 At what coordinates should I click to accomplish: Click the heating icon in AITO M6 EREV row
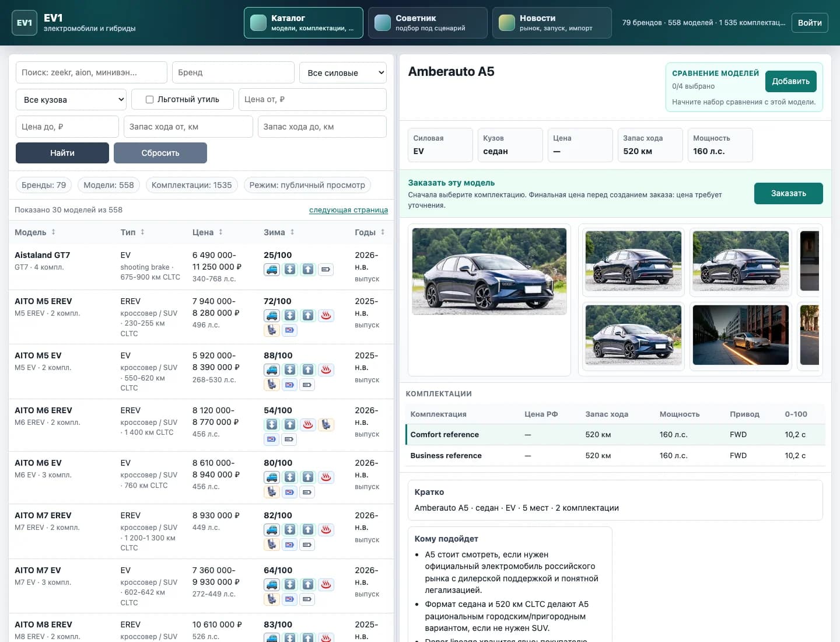[x=307, y=424]
